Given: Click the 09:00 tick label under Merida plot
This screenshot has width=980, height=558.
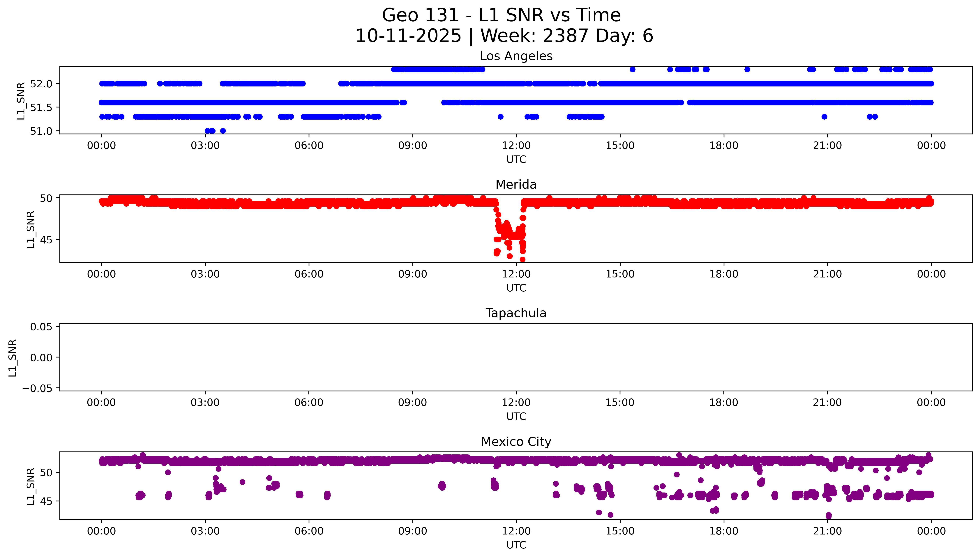Looking at the screenshot, I should pos(412,274).
